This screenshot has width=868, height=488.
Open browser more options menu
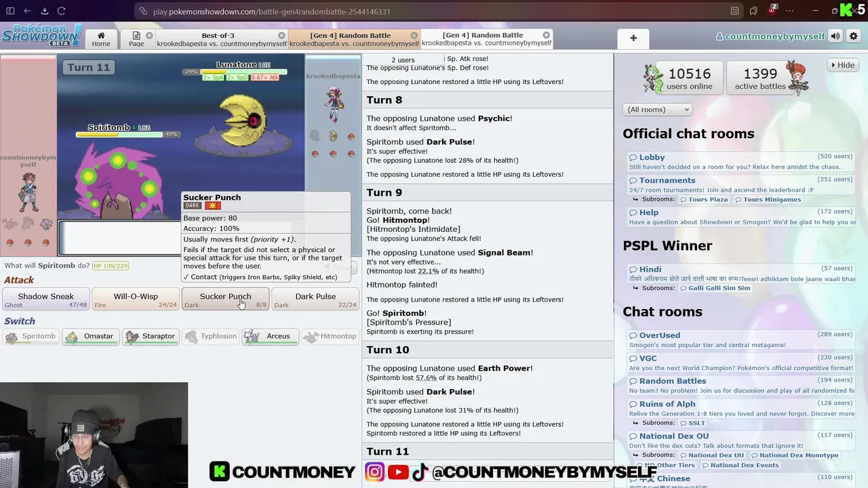[x=791, y=11]
